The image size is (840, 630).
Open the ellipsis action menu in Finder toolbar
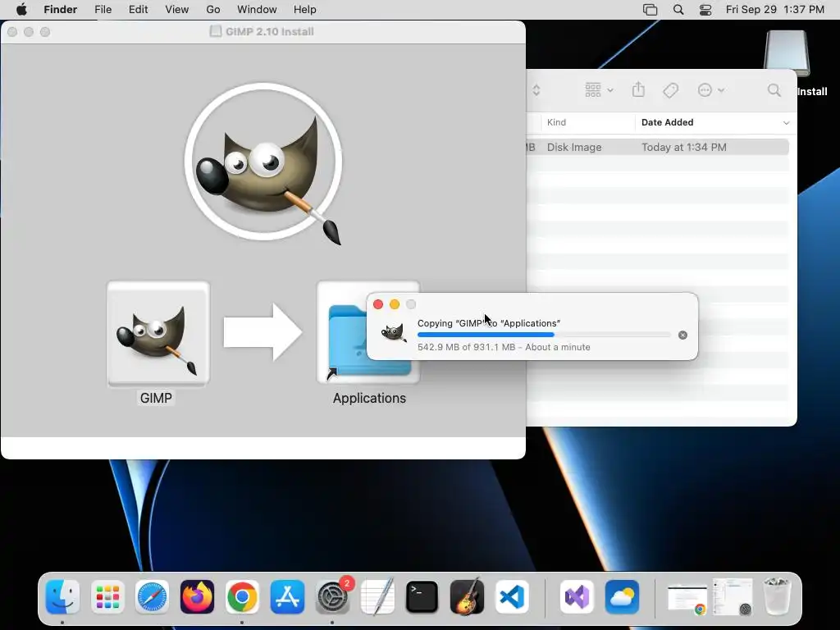(x=710, y=90)
